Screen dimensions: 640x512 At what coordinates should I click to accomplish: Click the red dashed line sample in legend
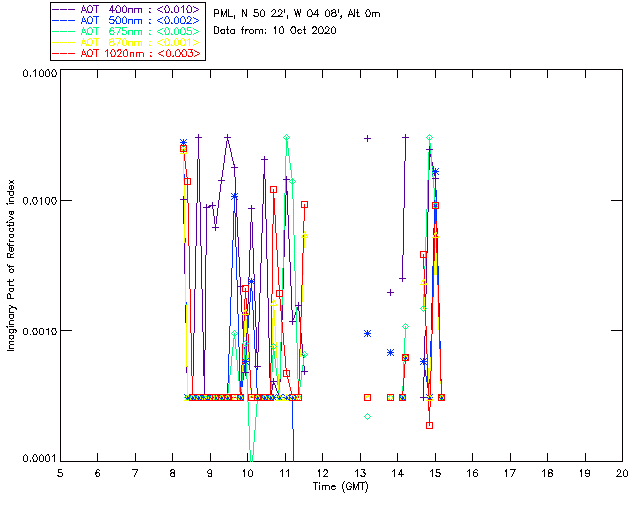[64, 53]
